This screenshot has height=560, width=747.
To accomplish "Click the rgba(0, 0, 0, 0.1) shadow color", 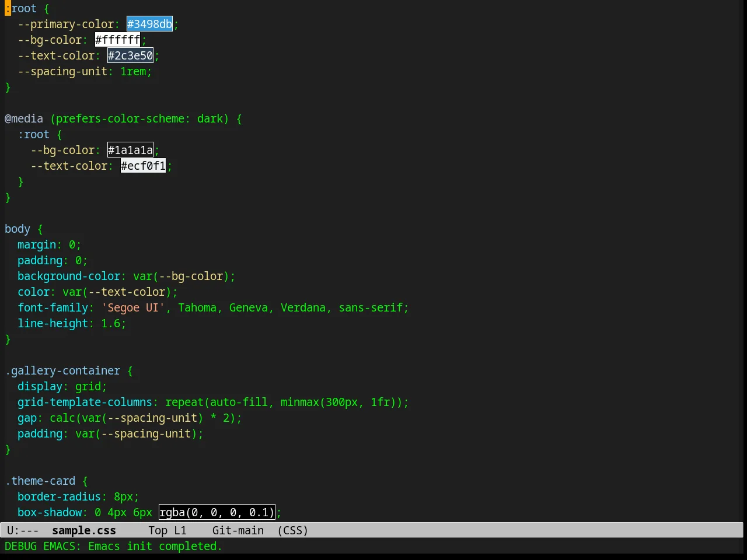I will [217, 512].
